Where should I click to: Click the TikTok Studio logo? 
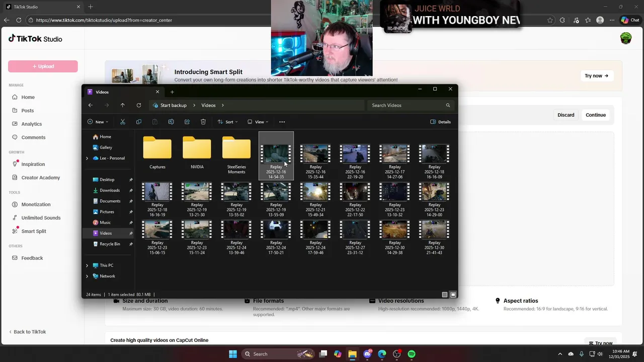35,39
